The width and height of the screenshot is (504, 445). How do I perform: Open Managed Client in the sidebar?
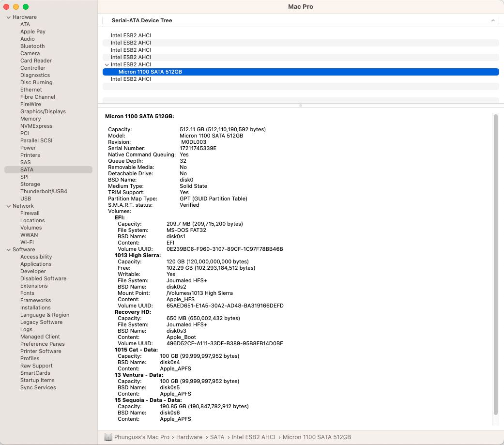pyautogui.click(x=40, y=337)
